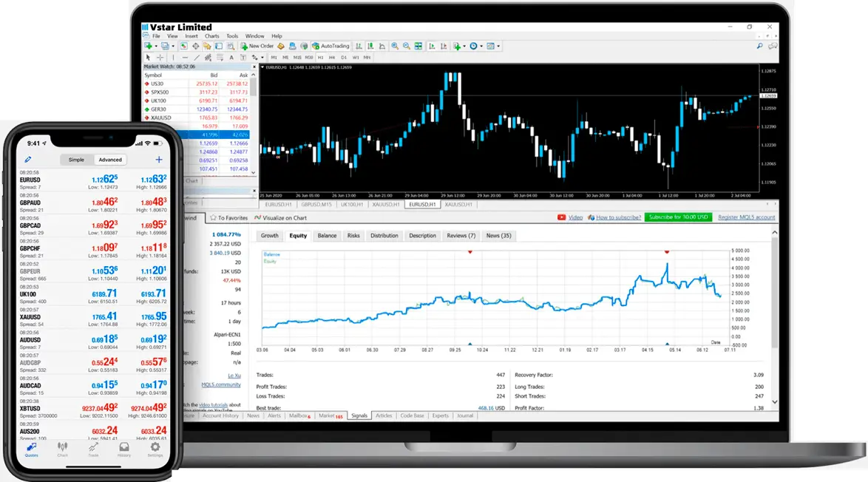
Task: Open periodicity clock dropdown arrow
Action: pos(481,46)
